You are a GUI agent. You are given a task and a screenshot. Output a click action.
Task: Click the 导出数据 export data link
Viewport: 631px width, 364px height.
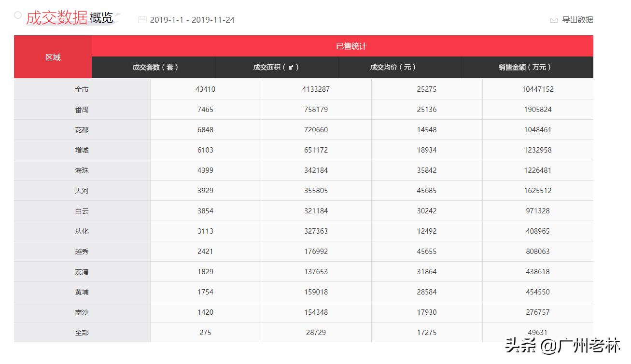click(577, 20)
